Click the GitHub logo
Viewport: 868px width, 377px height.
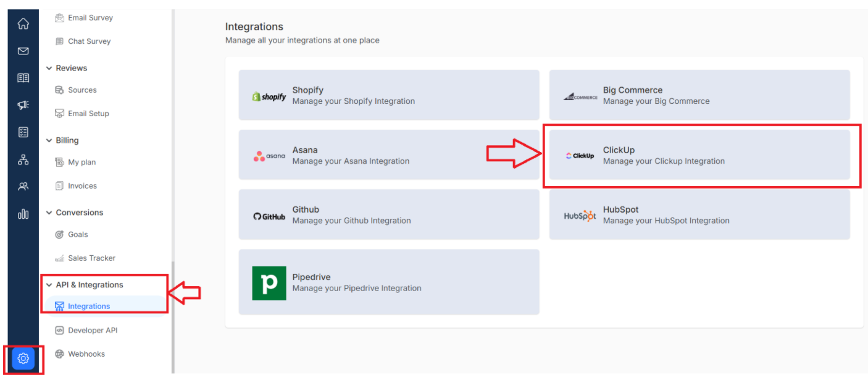269,216
